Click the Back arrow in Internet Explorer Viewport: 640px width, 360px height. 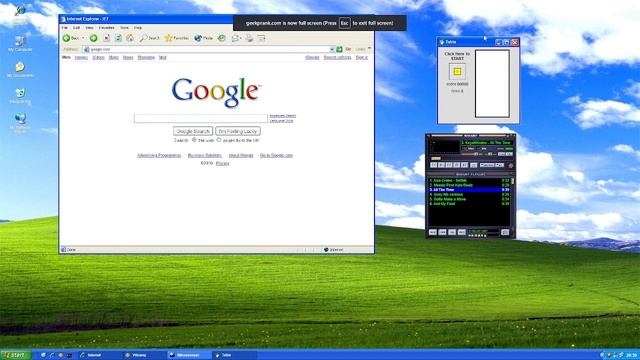pyautogui.click(x=67, y=38)
